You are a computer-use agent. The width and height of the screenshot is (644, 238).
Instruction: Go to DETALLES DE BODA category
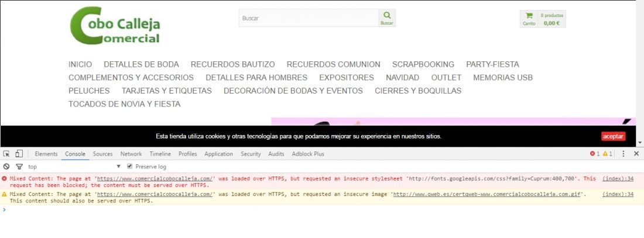(x=141, y=64)
